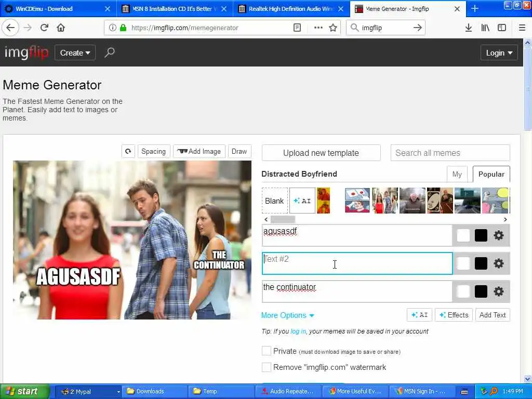532x399 pixels.
Task: Reload the page with the refresh icon
Action: 44,28
